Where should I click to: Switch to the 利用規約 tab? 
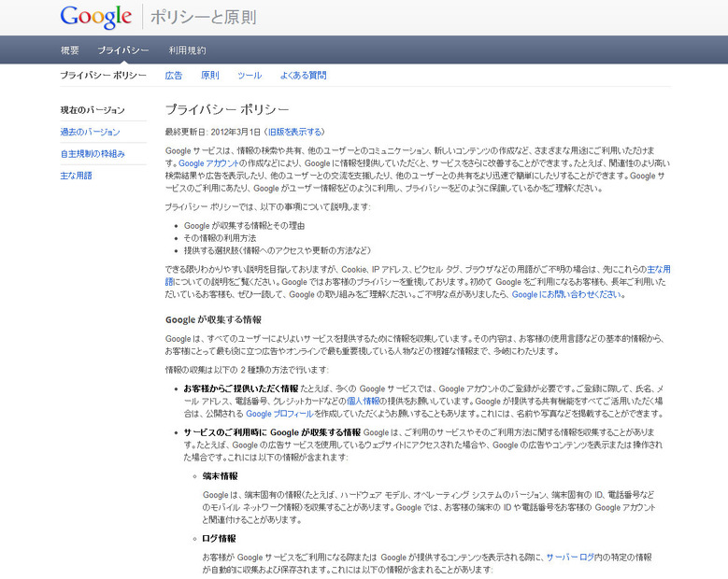point(187,50)
